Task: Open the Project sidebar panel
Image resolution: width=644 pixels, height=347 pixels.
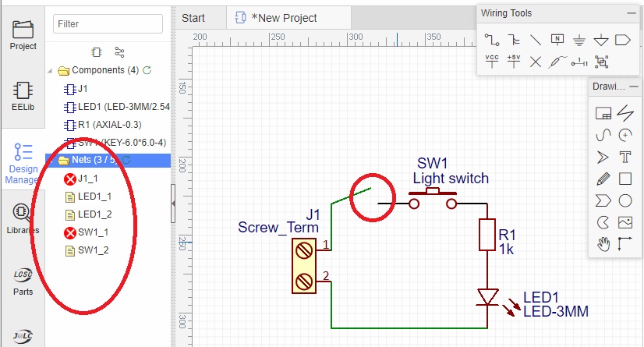Action: (23, 35)
